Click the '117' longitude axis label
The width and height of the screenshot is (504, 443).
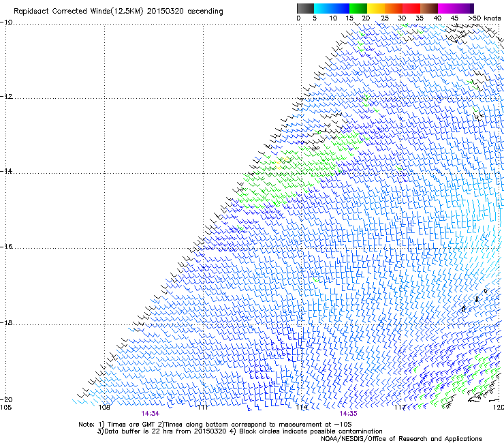click(x=400, y=408)
